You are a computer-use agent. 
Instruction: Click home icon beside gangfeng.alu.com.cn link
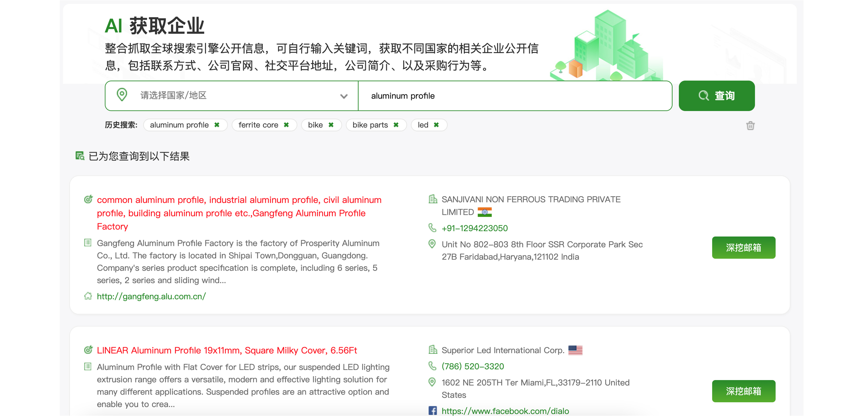[x=88, y=296]
